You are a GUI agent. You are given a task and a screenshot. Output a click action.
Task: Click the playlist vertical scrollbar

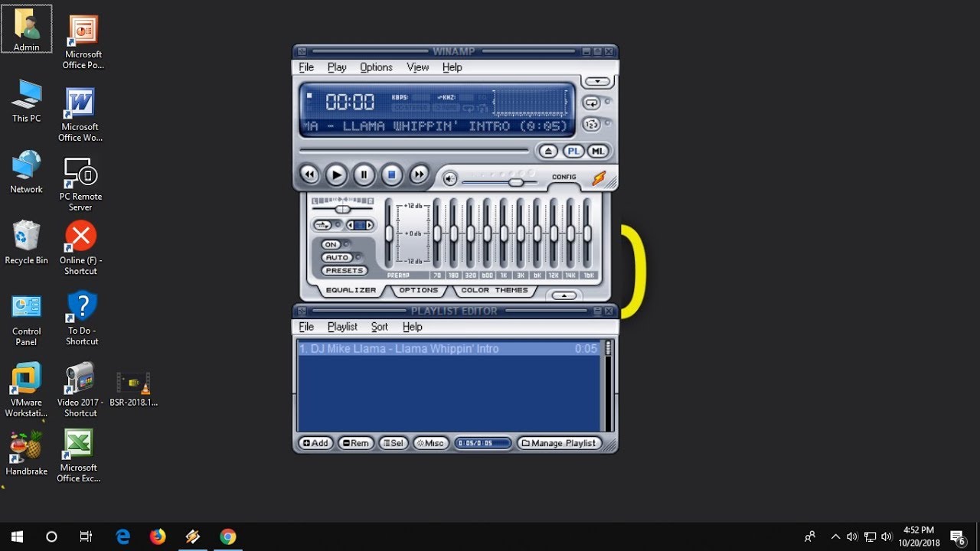click(609, 386)
